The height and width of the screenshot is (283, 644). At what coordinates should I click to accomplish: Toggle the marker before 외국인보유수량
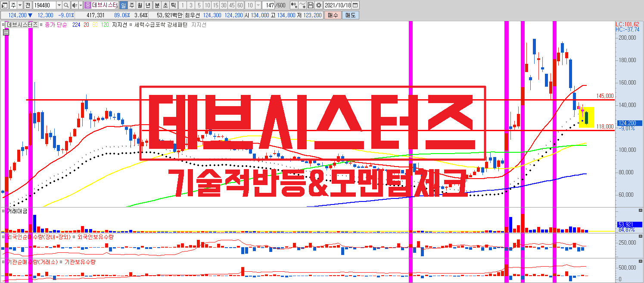coord(74,237)
